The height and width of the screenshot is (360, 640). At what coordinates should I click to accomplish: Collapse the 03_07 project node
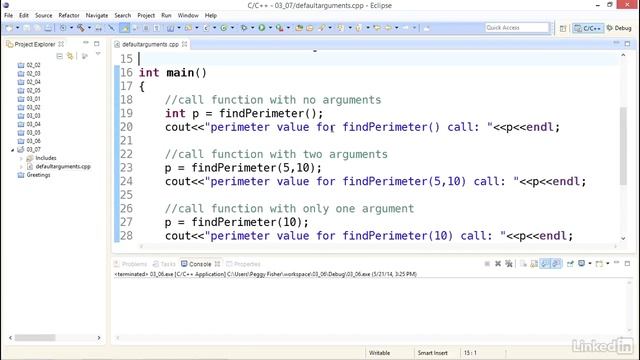(12, 150)
